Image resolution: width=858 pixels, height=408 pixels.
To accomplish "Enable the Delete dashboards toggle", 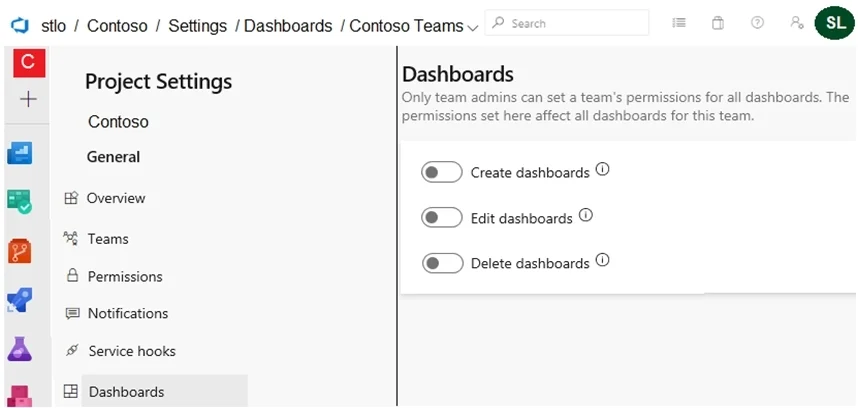I will [x=442, y=263].
